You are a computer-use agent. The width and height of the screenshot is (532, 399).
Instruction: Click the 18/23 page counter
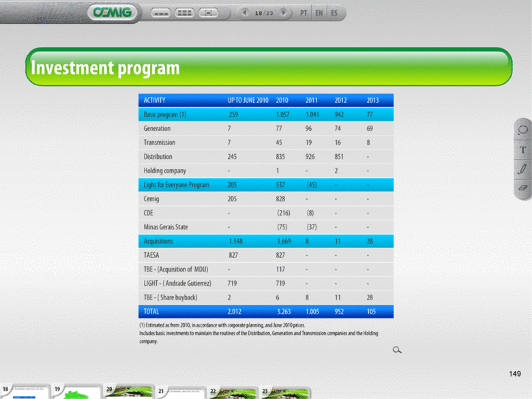coord(264,13)
